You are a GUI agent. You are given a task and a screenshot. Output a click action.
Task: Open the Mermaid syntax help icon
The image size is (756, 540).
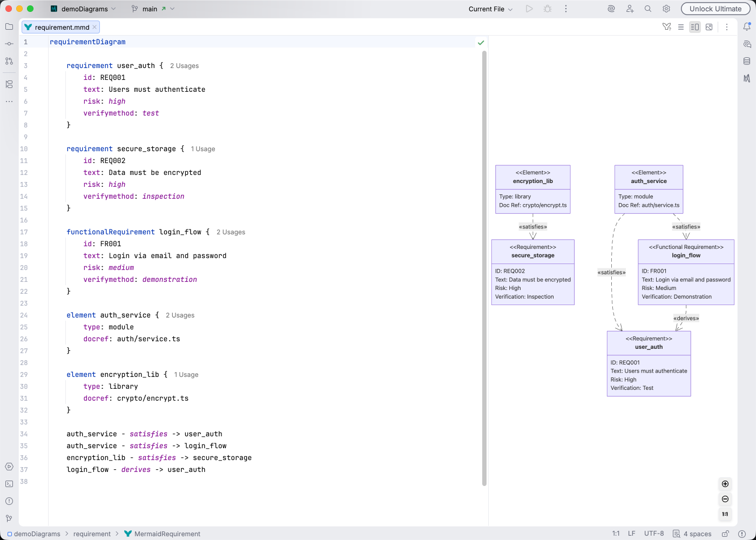coord(666,26)
